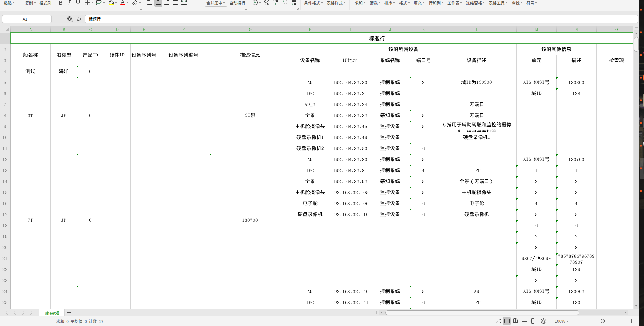Go to the first sheet arrow
Screen dimensions: 644x326
[6, 313]
